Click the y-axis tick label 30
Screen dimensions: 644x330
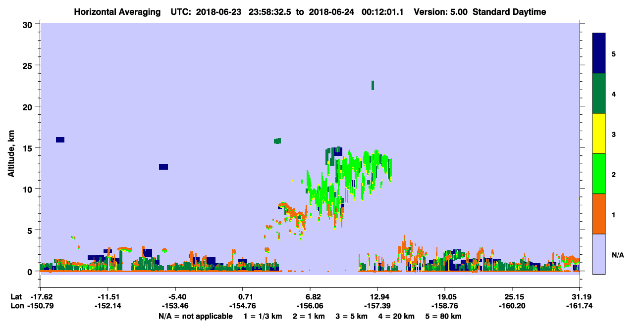[29, 24]
